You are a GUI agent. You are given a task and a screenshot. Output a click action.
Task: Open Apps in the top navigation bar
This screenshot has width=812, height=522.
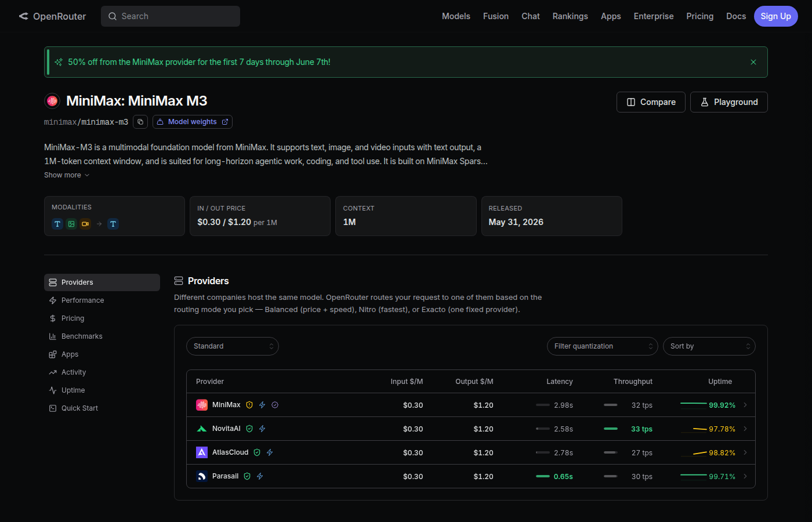pyautogui.click(x=611, y=16)
